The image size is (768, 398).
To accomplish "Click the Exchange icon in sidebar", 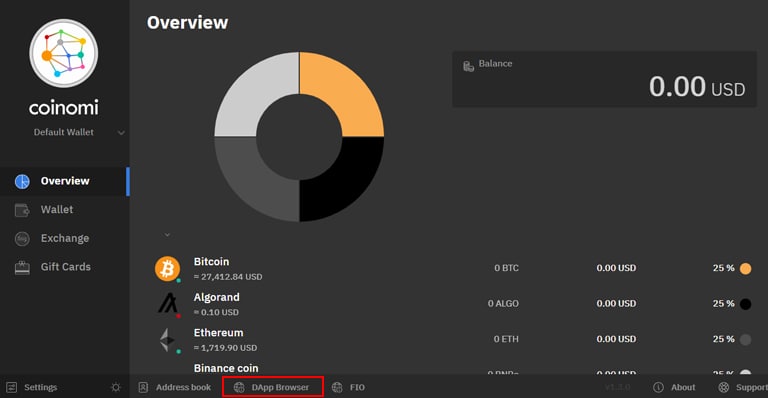I will pos(22,238).
